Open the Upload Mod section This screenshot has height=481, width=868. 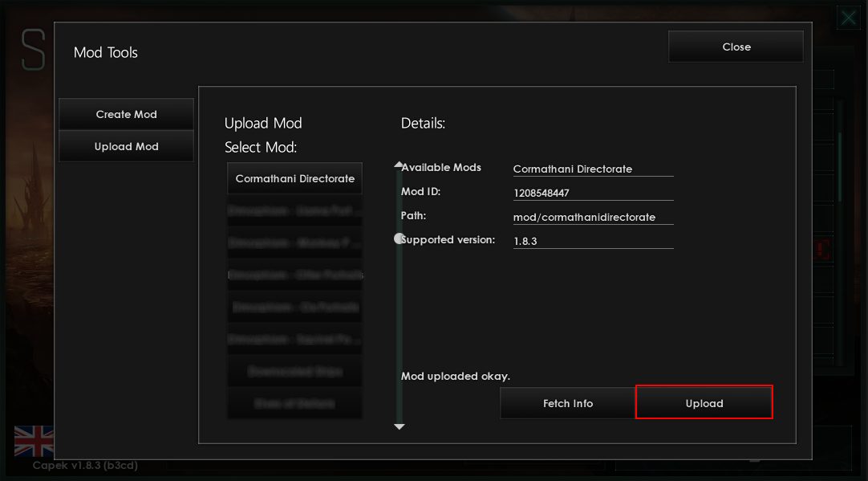[x=127, y=147]
